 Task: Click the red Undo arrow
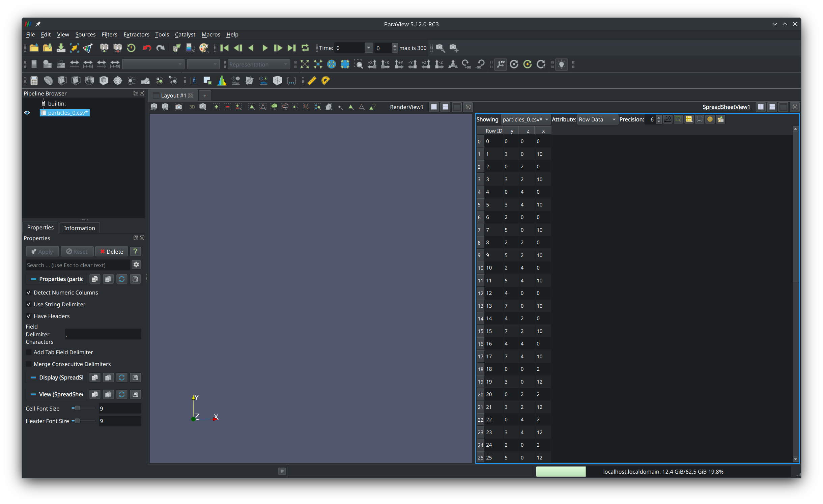(147, 48)
